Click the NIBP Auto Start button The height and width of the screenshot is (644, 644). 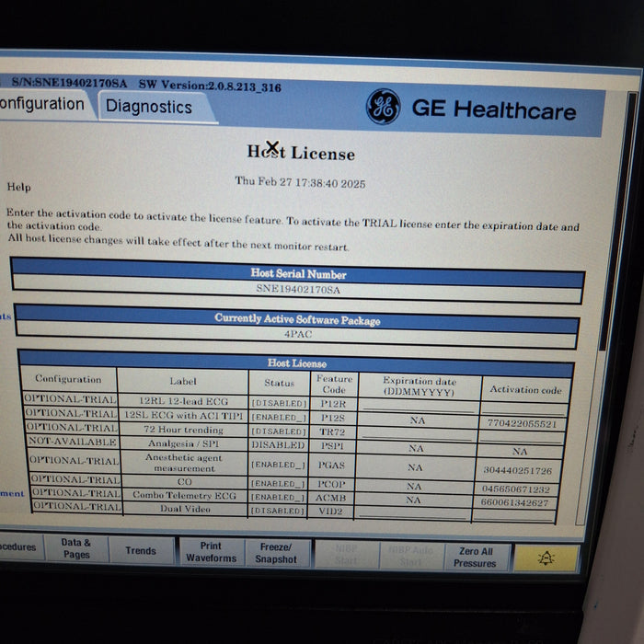point(410,556)
